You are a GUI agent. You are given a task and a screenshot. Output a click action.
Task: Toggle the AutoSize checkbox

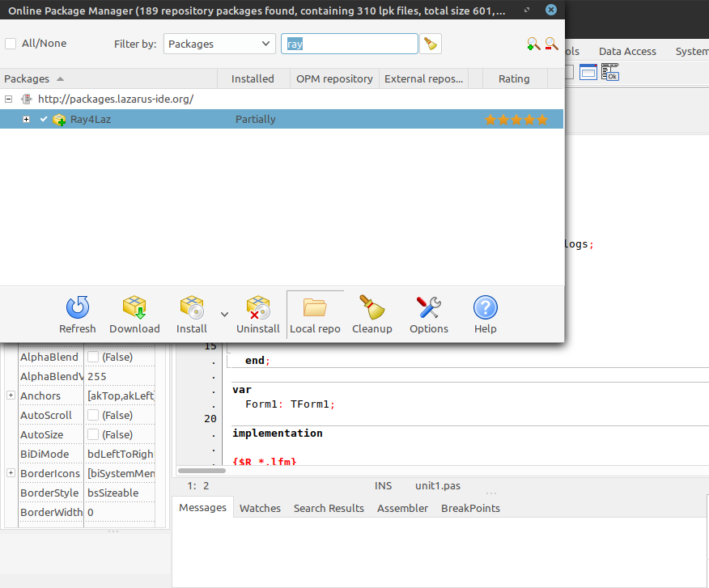(x=93, y=434)
